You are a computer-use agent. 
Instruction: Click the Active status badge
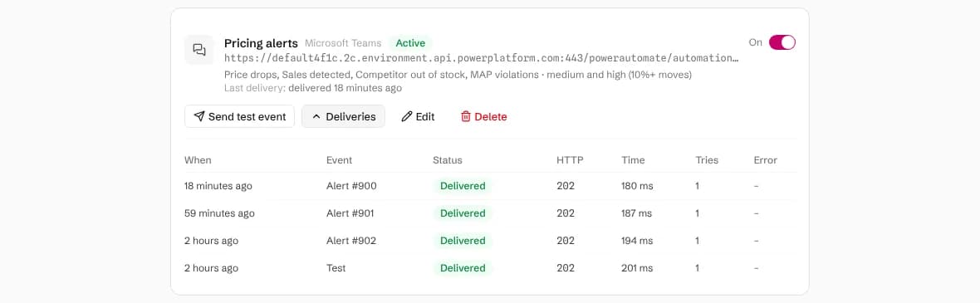(410, 43)
